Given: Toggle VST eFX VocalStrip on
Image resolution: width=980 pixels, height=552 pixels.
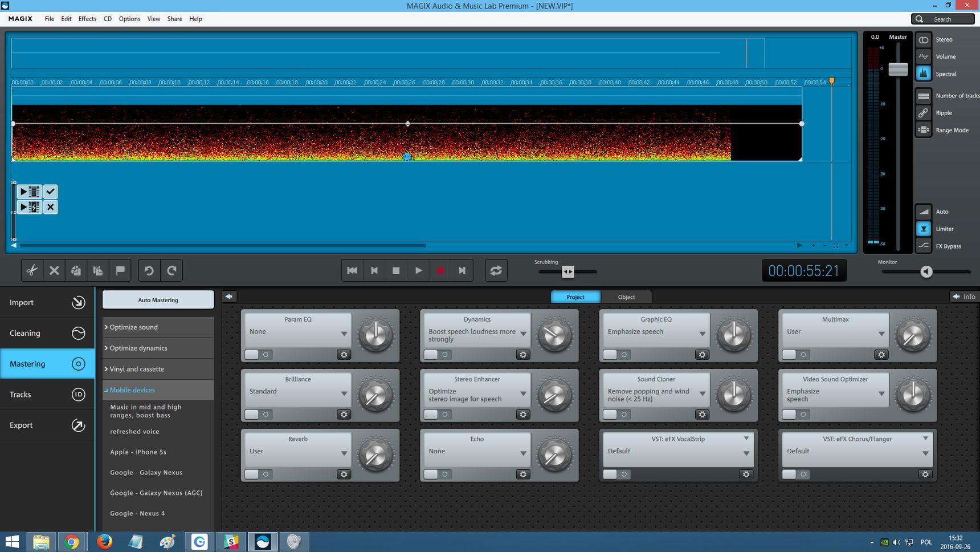Looking at the screenshot, I should pos(616,474).
